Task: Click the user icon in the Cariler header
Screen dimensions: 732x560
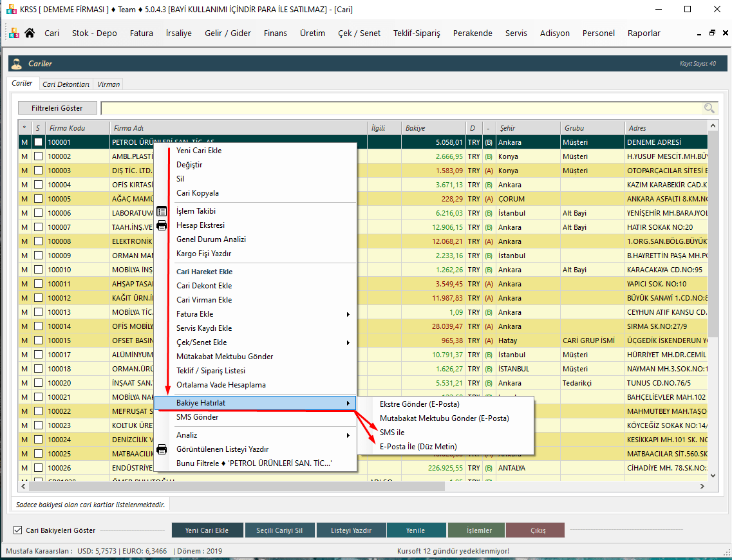Action: click(17, 64)
